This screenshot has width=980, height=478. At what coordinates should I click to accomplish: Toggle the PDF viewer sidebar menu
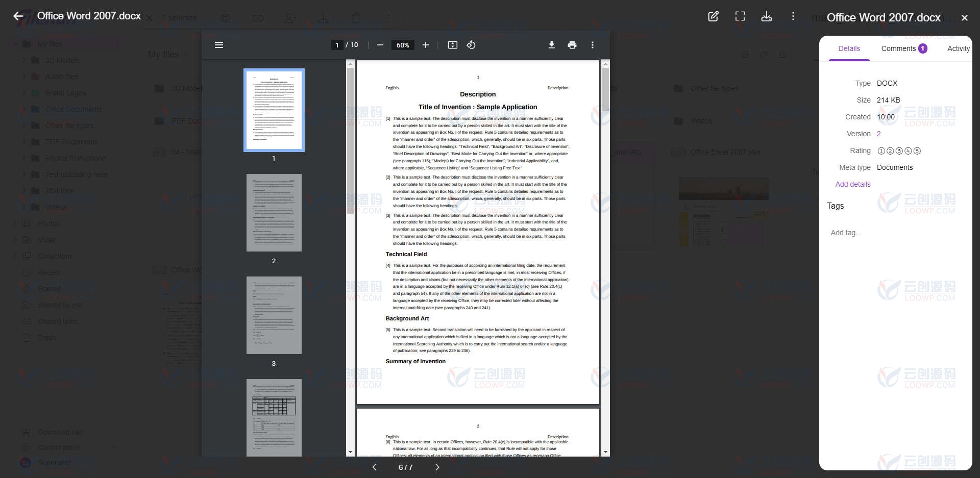(219, 45)
